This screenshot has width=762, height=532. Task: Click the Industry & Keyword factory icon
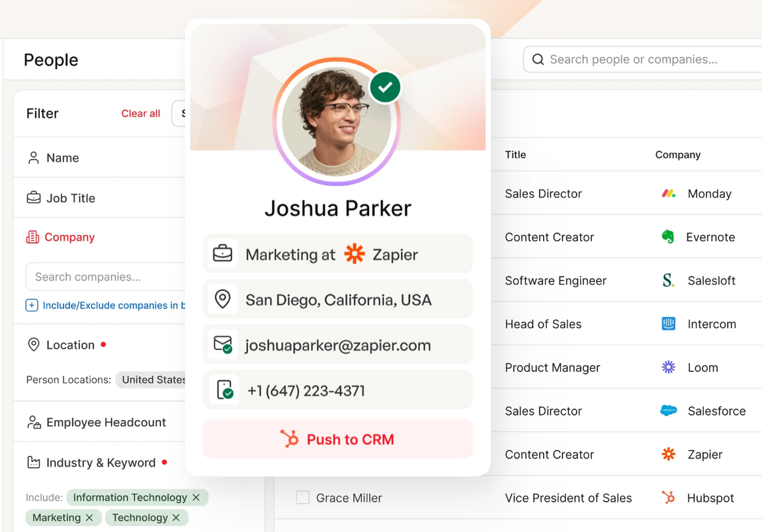[34, 463]
